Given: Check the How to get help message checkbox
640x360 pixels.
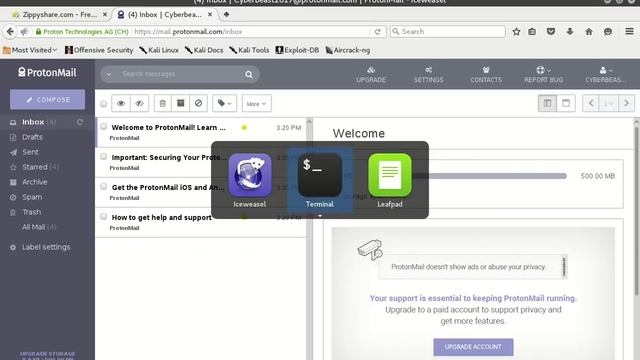Looking at the screenshot, I should pyautogui.click(x=103, y=216).
